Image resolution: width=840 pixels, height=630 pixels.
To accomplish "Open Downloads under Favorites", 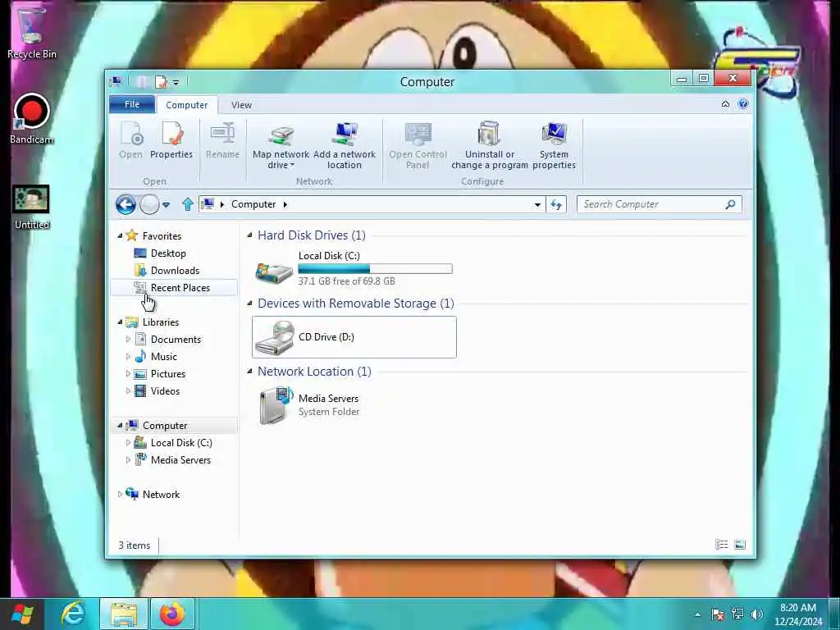I will pos(175,271).
